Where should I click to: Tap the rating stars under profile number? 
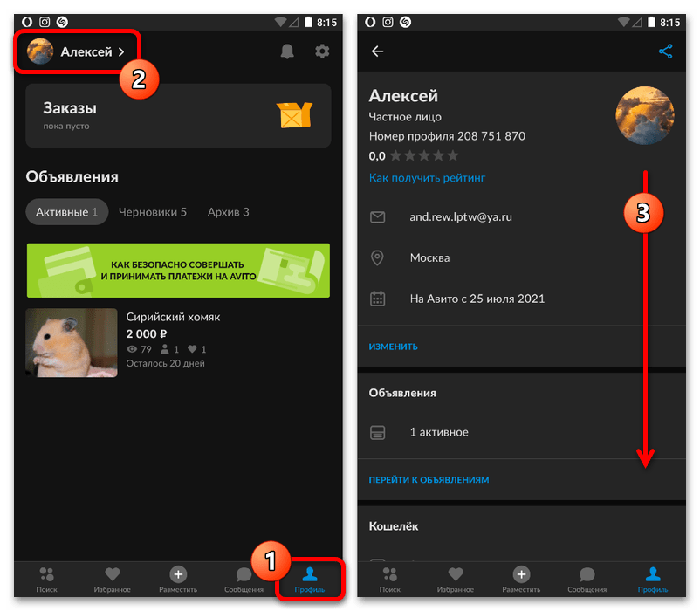(x=423, y=156)
